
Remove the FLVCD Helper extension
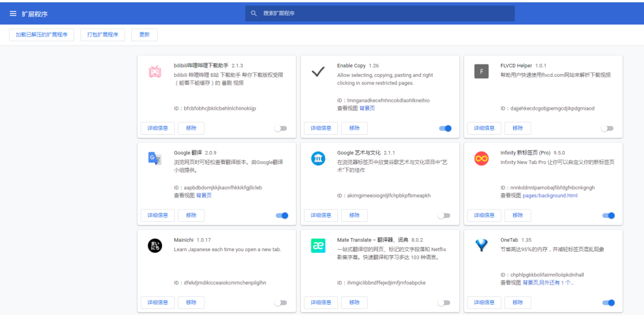(518, 128)
